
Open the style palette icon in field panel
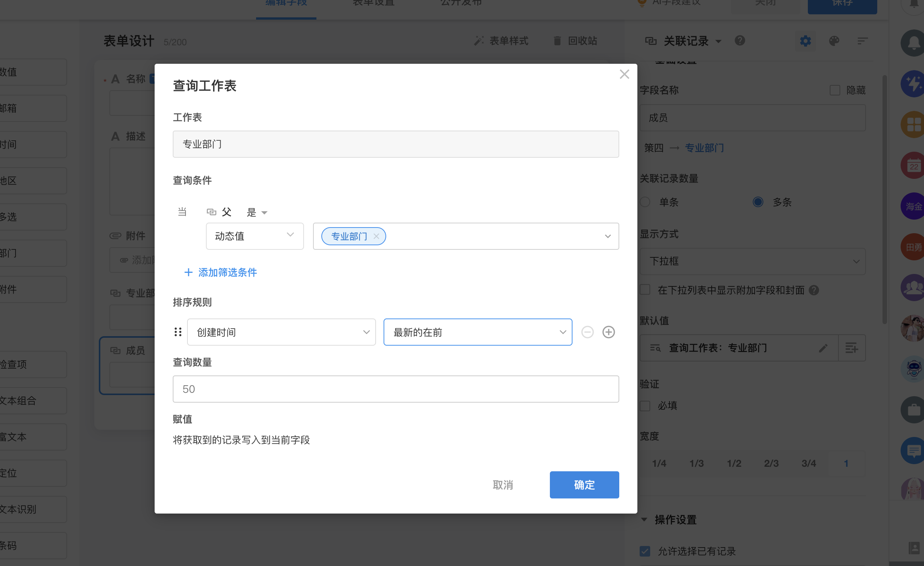(834, 41)
